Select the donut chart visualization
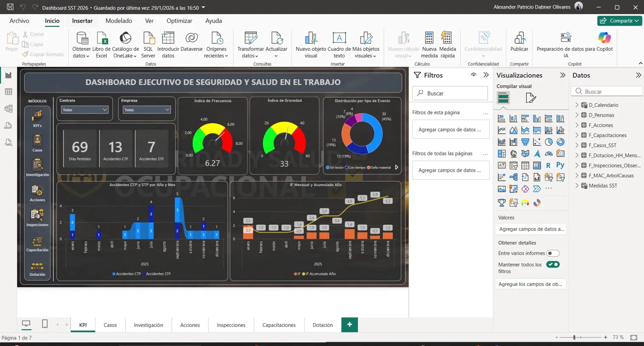Screen dimensions: 644x346 tap(561, 142)
